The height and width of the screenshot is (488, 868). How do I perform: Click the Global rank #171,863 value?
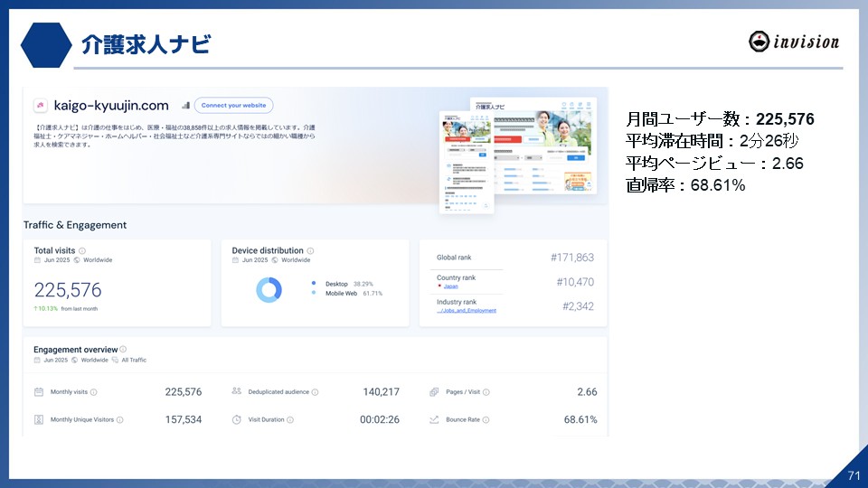coord(571,258)
